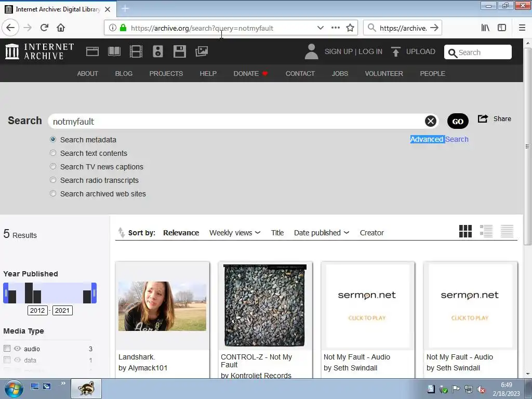Screen dimensions: 532x399
Task: Open CONTROL-Z Not My Fault thumbnail
Action: click(x=265, y=305)
